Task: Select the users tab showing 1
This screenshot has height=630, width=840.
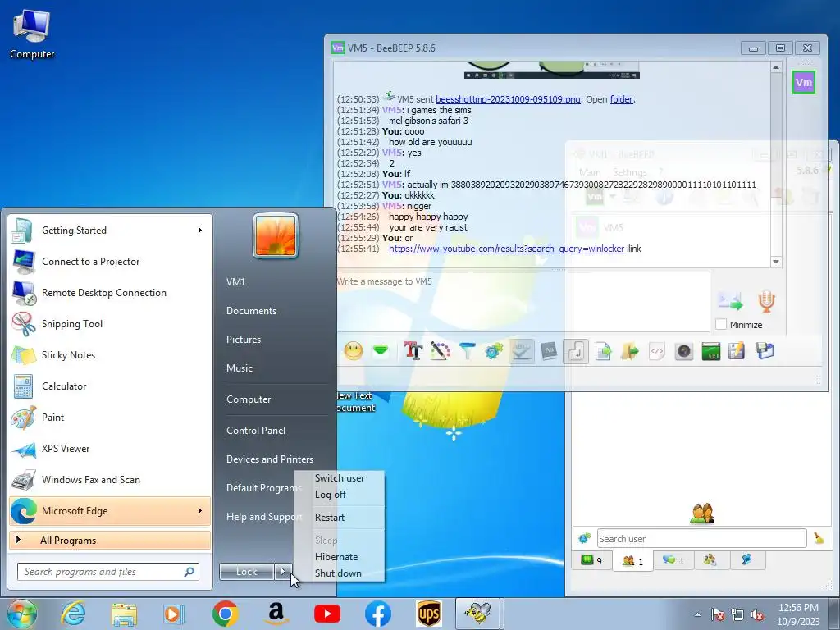Action: [632, 561]
